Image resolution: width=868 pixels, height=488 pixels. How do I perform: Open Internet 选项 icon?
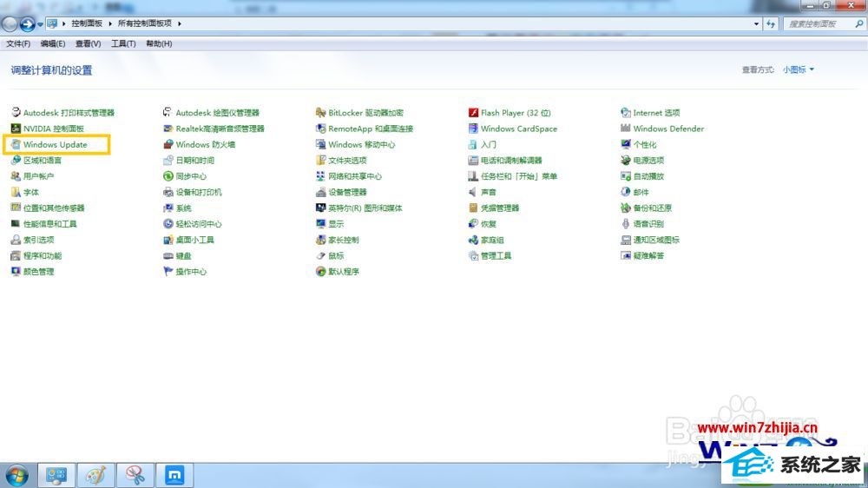626,112
